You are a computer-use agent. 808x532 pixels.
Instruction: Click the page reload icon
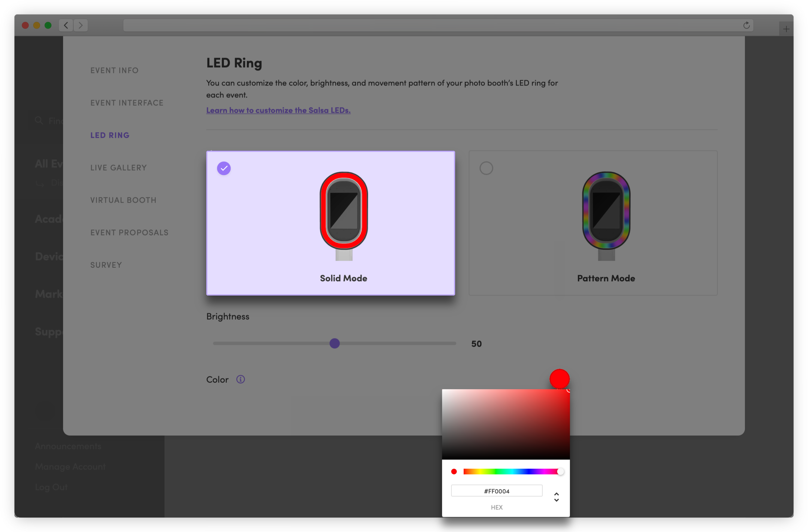coord(746,25)
